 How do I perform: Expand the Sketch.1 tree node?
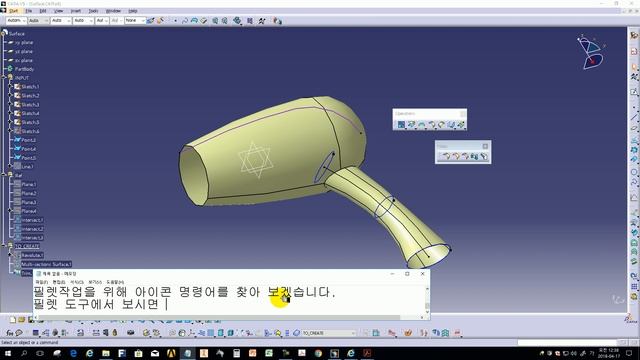[x=10, y=87]
